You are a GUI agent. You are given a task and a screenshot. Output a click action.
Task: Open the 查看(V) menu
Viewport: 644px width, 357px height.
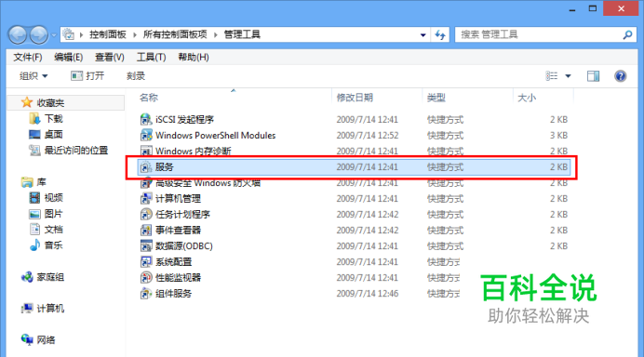[x=109, y=57]
